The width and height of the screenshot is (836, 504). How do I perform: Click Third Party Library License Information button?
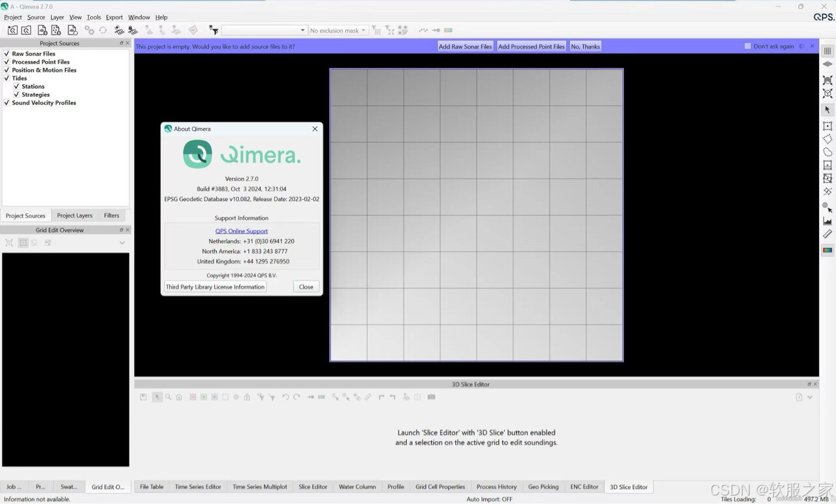tap(215, 287)
